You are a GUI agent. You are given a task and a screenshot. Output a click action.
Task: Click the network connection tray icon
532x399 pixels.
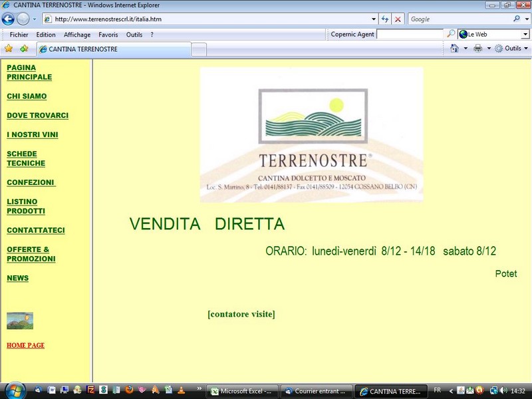494,390
